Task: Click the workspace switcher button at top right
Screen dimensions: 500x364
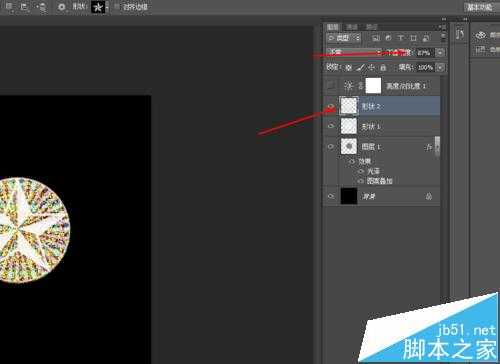Action: [480, 7]
